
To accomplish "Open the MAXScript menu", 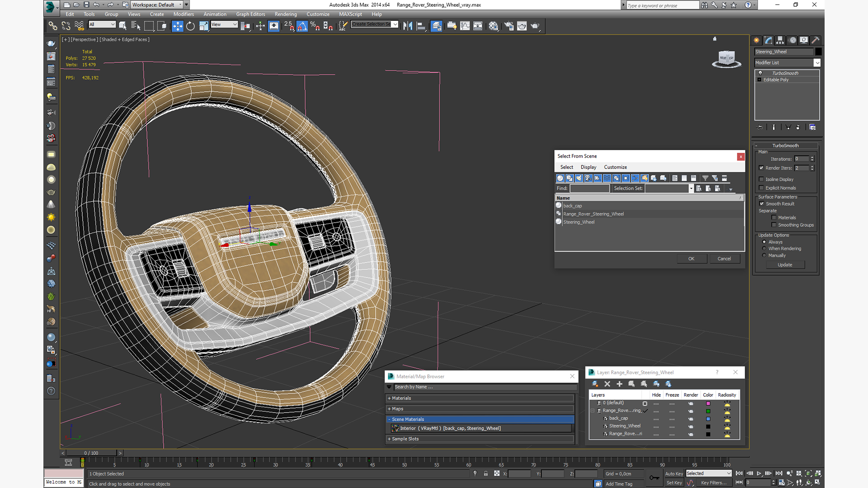I will 350,14.
